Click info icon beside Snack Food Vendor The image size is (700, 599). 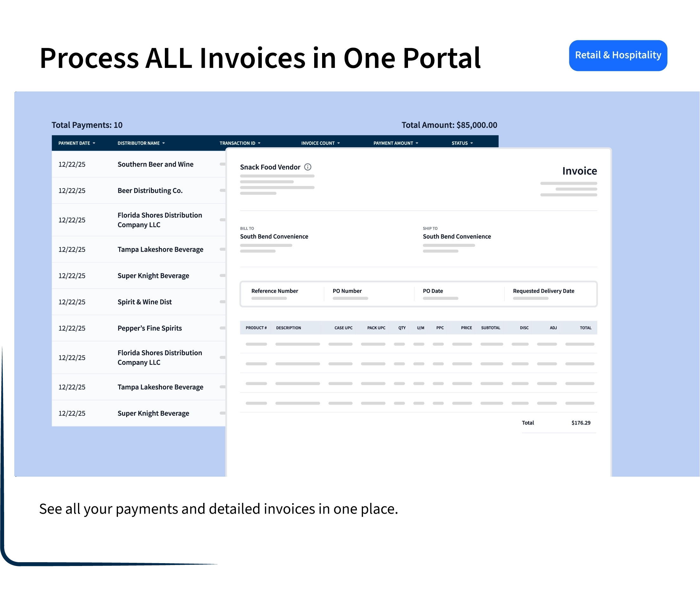tap(308, 167)
